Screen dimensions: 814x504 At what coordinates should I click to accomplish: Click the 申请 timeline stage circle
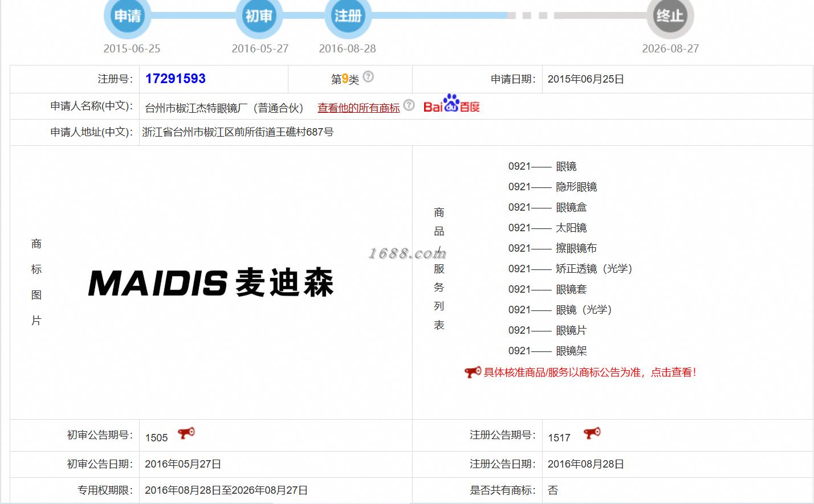click(127, 15)
